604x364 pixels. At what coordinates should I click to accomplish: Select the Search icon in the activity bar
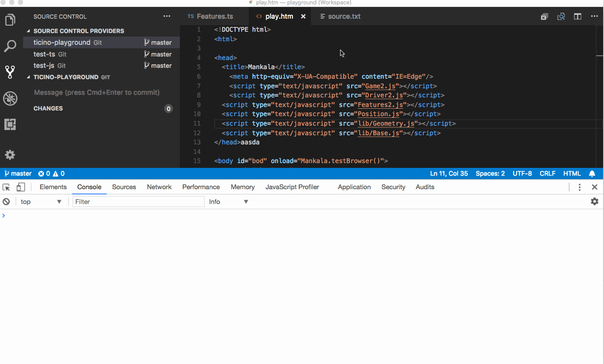point(10,46)
